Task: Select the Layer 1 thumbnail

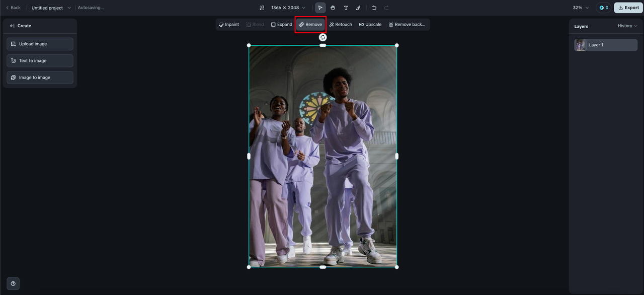Action: pos(581,45)
